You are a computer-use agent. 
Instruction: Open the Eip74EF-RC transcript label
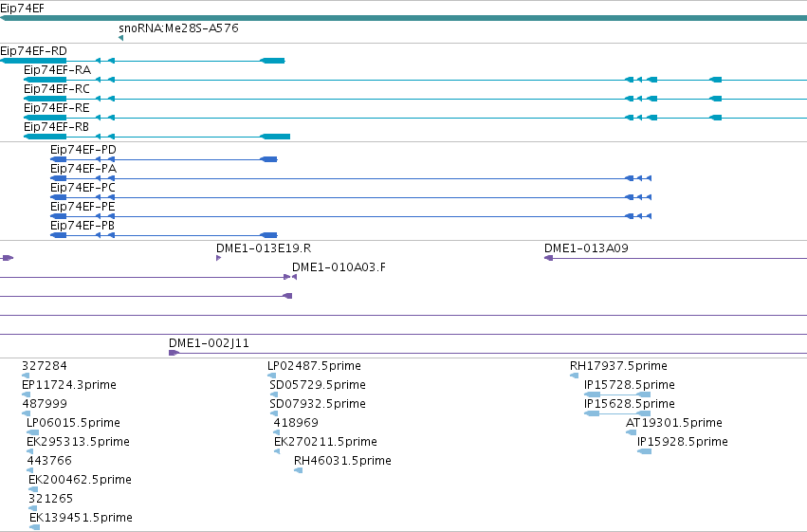click(x=57, y=89)
